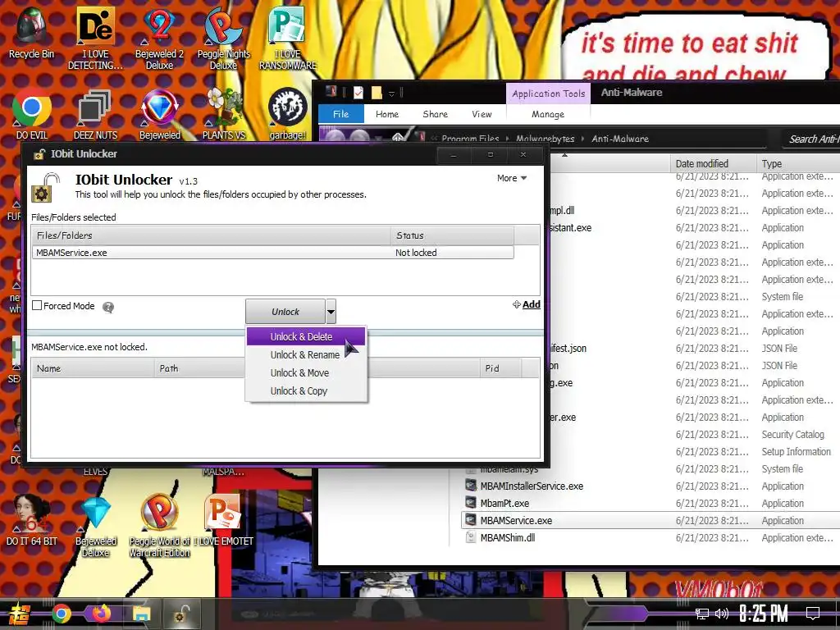Click the Anti-Malware breadcrumb in address bar

[620, 139]
